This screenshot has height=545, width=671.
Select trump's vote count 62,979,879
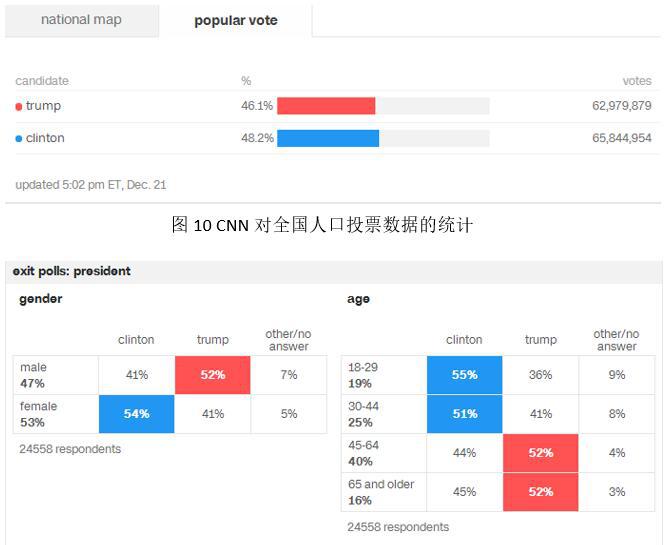click(x=621, y=106)
